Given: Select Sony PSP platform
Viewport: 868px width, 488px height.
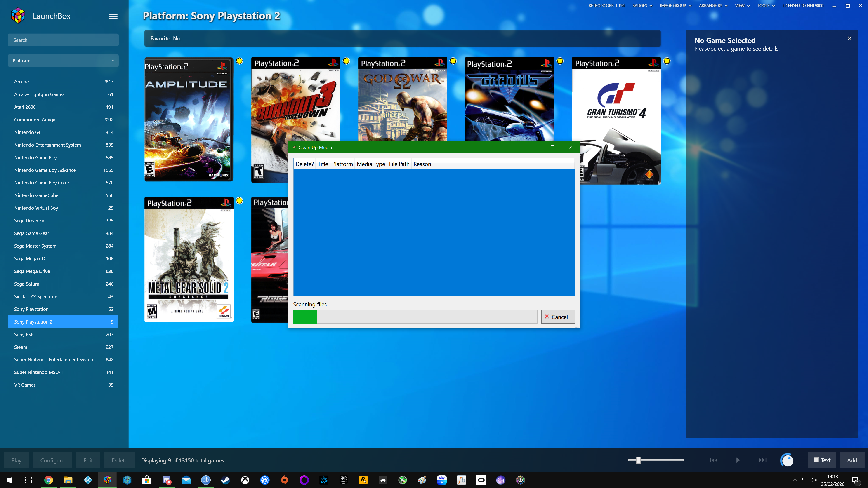Looking at the screenshot, I should pyautogui.click(x=63, y=334).
